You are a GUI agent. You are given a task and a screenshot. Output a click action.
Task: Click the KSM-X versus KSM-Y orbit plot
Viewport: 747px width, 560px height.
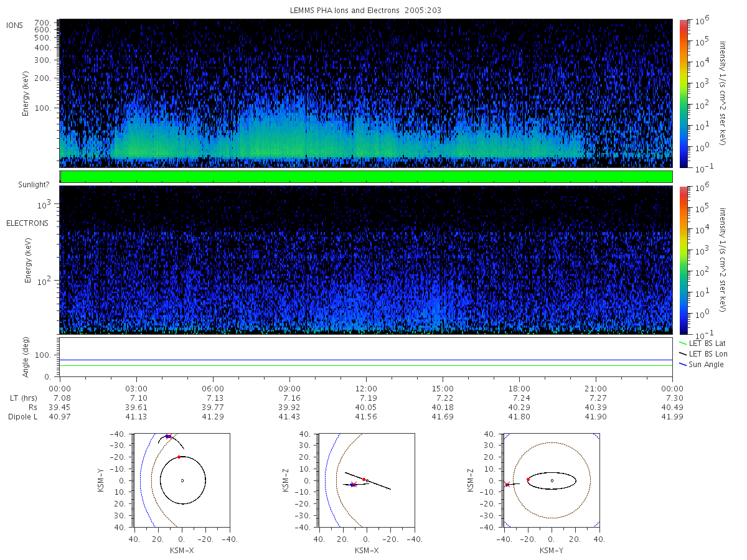(x=182, y=480)
